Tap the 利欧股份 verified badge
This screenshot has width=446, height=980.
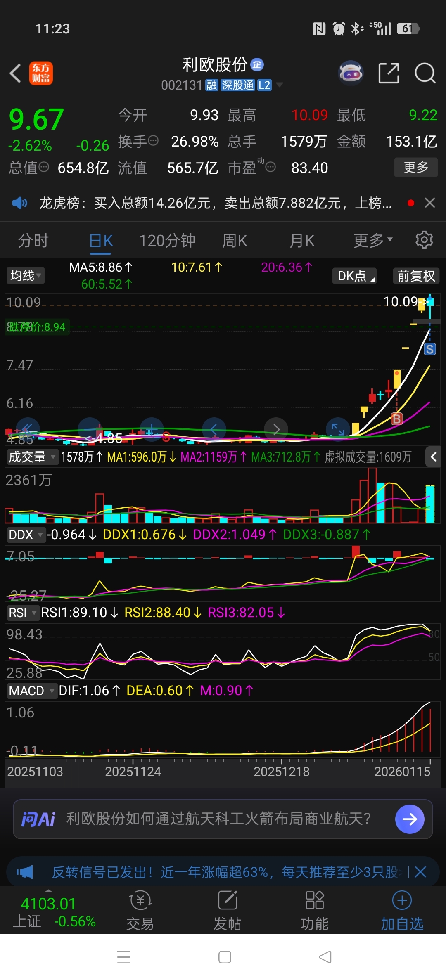[257, 65]
